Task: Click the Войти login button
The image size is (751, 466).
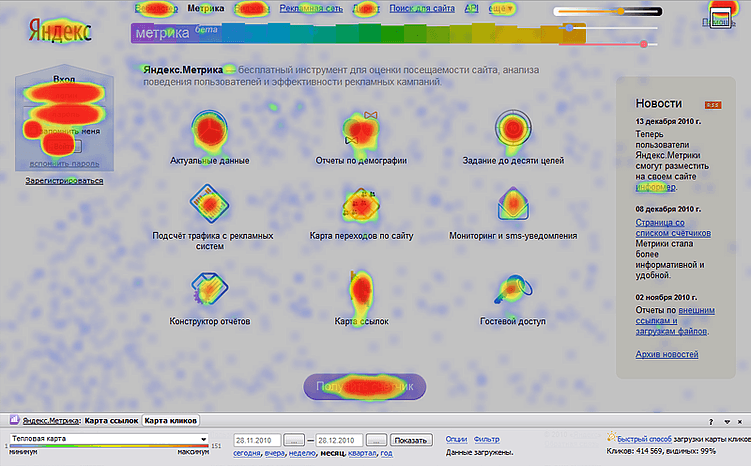Action: pos(64,146)
